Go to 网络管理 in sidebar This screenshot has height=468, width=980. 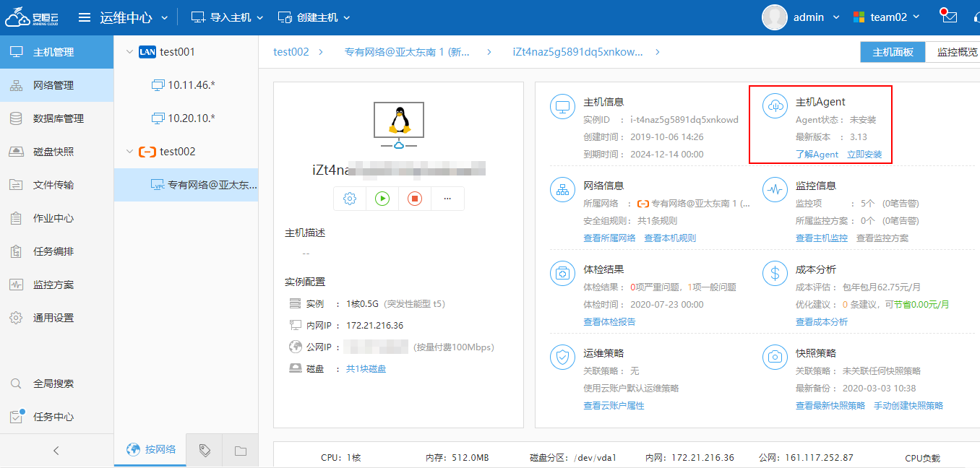[x=56, y=85]
